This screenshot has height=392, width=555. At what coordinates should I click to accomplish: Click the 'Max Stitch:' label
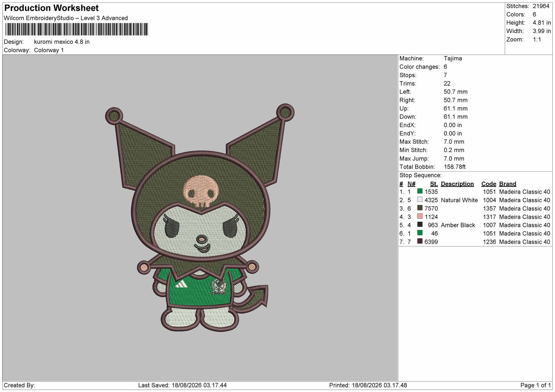pyautogui.click(x=414, y=142)
